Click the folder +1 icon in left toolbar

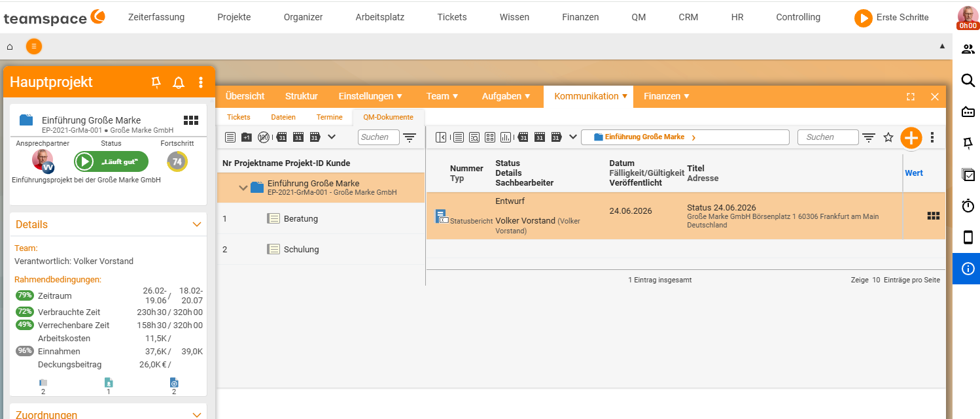click(247, 137)
